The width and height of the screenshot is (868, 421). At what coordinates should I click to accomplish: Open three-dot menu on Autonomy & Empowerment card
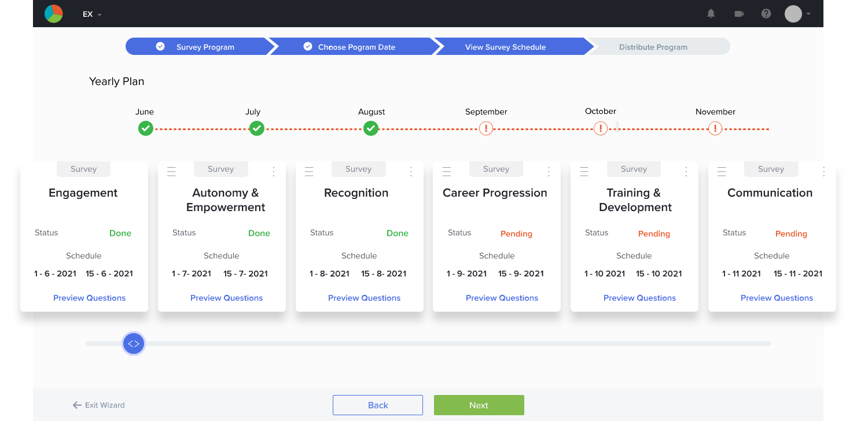pos(273,171)
